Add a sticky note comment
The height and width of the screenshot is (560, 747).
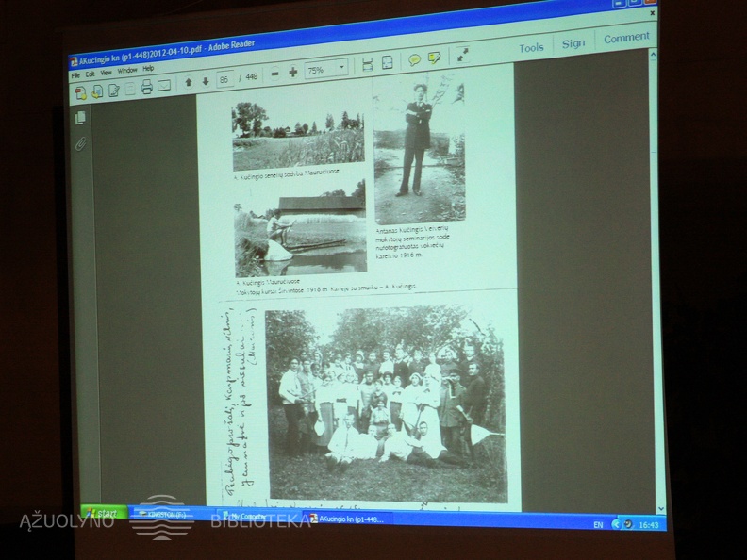pyautogui.click(x=414, y=60)
